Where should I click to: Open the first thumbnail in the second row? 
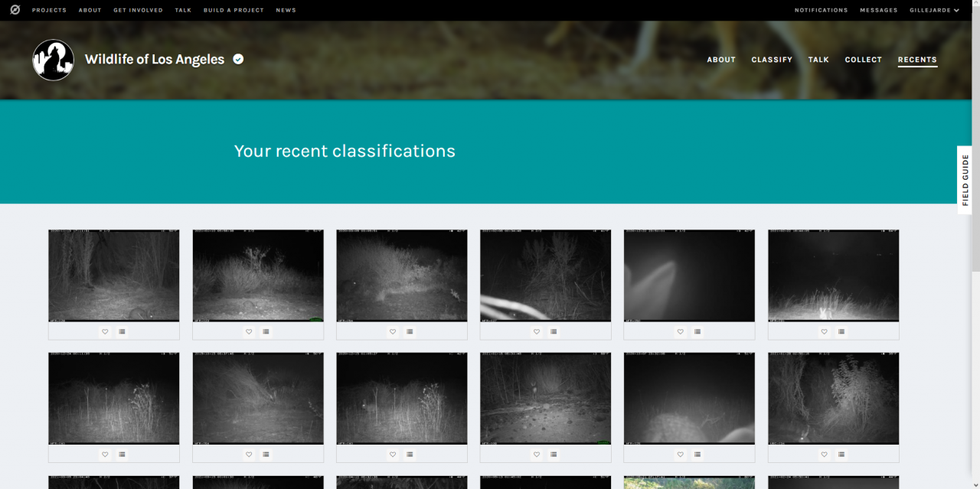pyautogui.click(x=114, y=399)
